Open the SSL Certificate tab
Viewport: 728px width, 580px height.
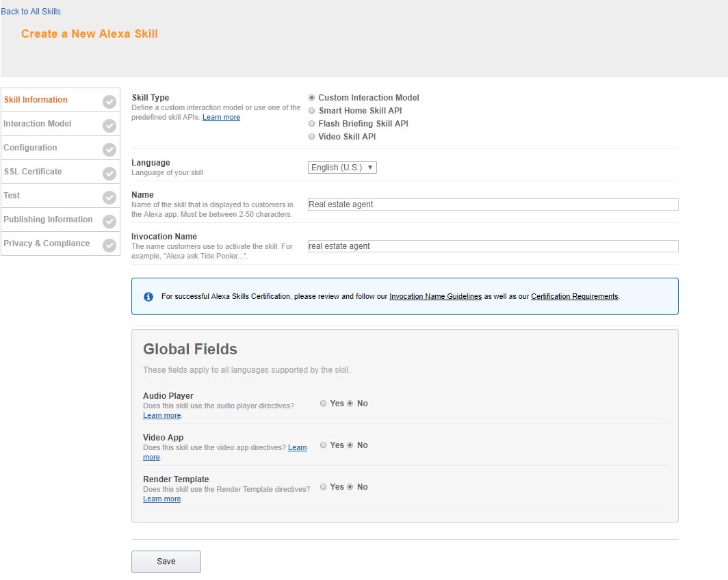click(60, 172)
